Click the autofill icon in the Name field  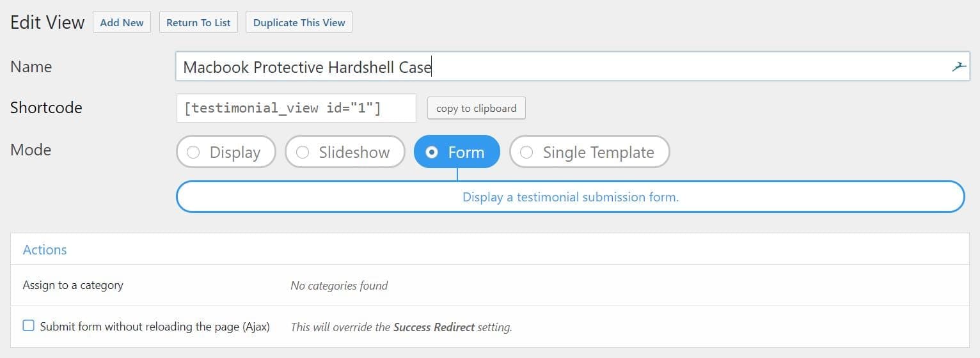point(958,66)
